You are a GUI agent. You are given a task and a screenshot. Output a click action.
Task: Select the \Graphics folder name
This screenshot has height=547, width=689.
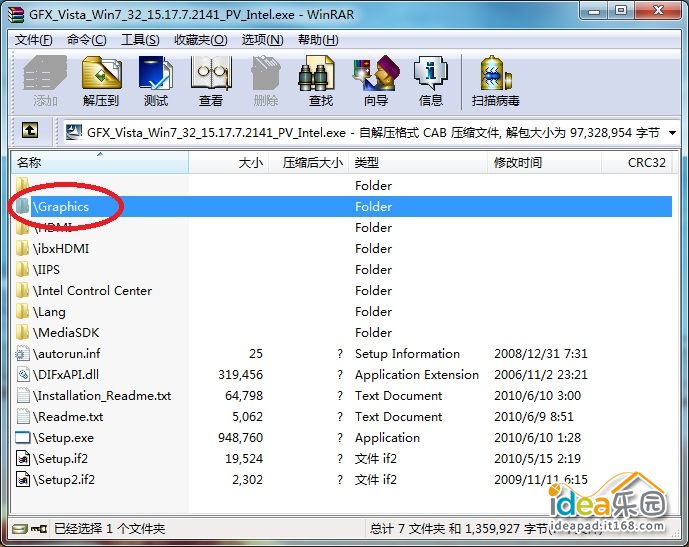pos(61,206)
